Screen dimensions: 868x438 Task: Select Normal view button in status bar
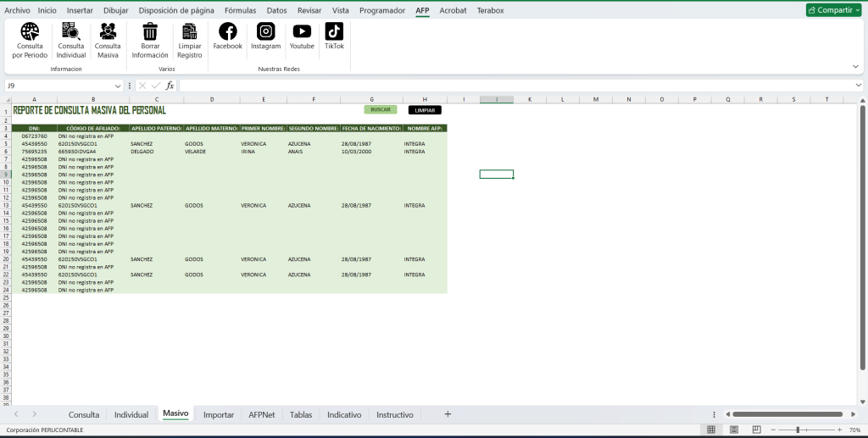711,430
